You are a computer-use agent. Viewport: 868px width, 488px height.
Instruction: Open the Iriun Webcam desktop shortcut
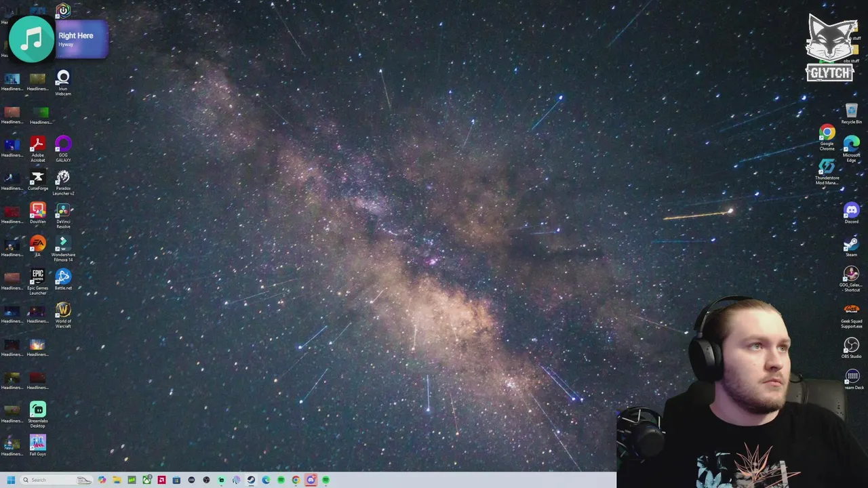pos(63,83)
